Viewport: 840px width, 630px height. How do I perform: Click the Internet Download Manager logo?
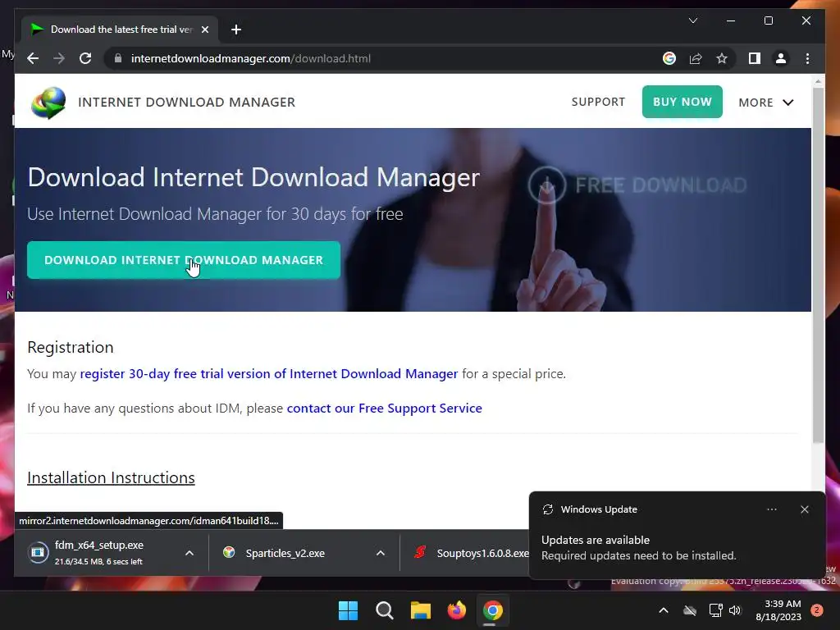pyautogui.click(x=48, y=102)
